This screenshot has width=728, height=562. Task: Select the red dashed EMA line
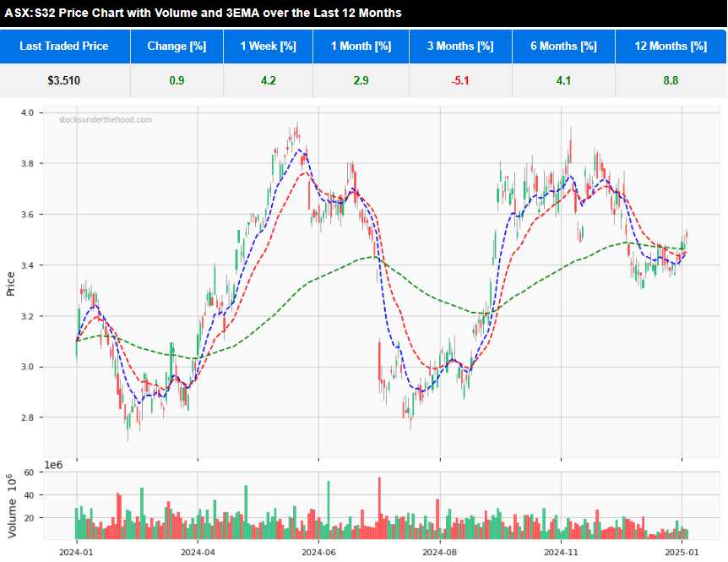(x=308, y=173)
